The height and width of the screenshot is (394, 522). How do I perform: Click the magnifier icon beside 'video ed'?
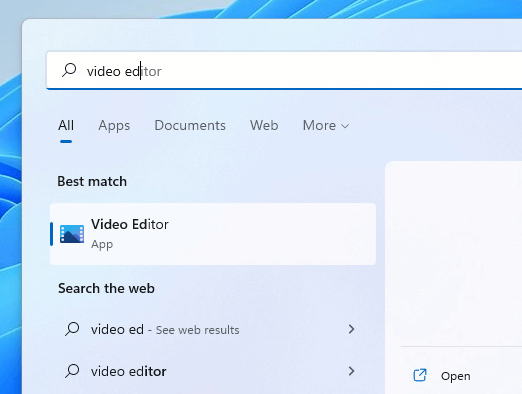pos(72,329)
